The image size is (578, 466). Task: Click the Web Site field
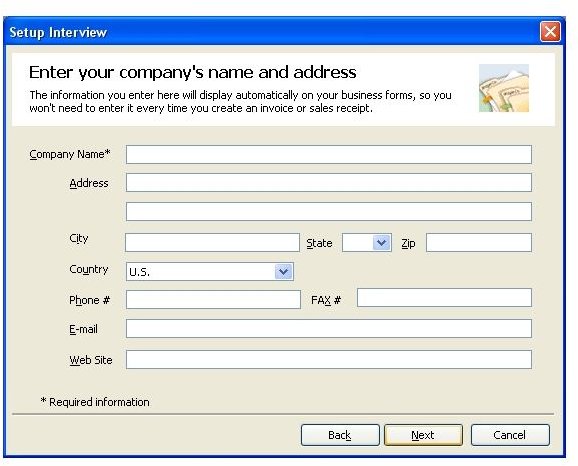pos(329,359)
